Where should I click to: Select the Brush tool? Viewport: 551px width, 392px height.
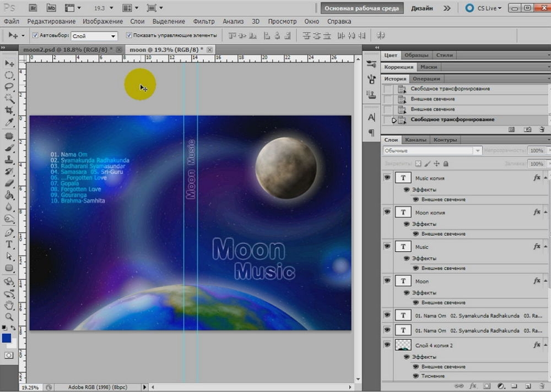[9, 148]
